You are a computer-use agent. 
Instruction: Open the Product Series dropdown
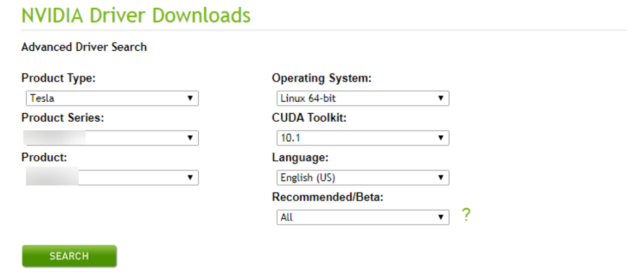(112, 138)
